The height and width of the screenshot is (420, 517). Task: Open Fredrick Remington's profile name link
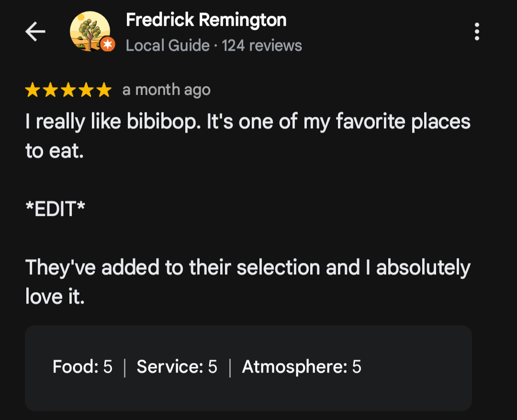click(206, 20)
